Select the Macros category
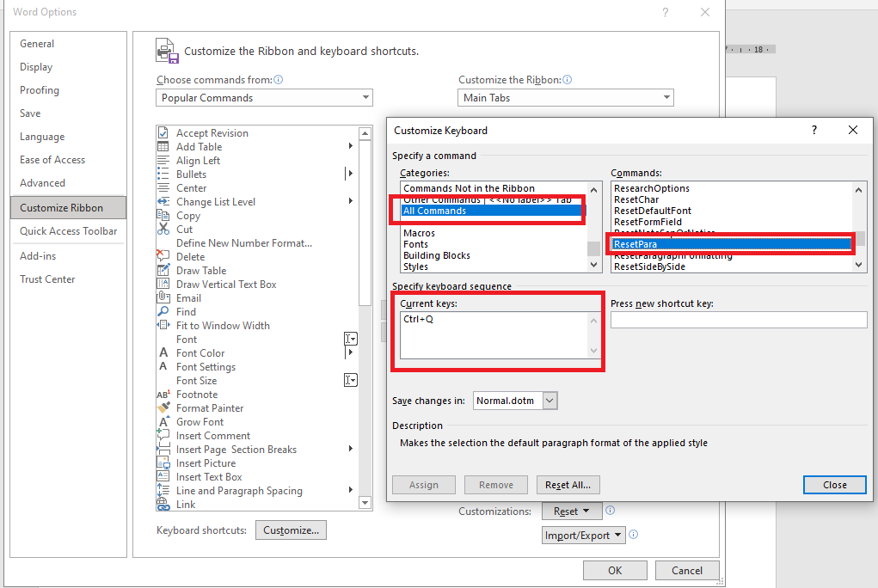 (420, 233)
